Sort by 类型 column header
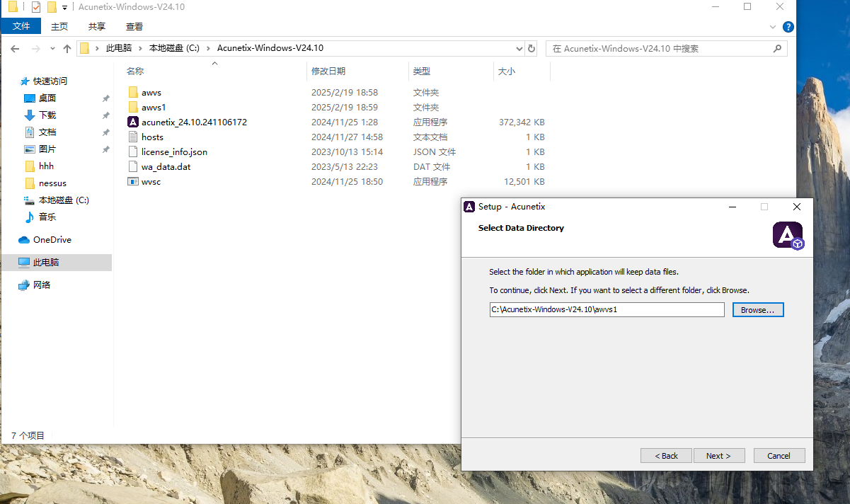850x504 pixels. [422, 71]
